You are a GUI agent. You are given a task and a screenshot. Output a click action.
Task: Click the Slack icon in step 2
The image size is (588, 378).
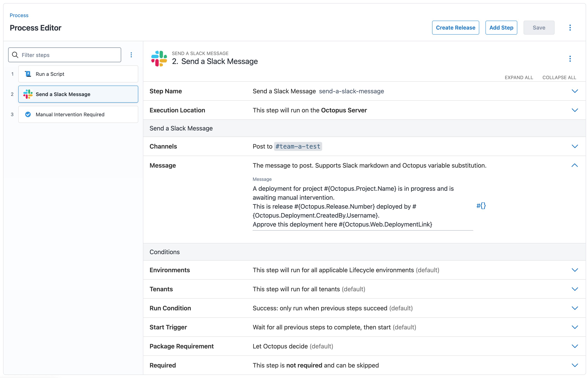[x=28, y=94]
